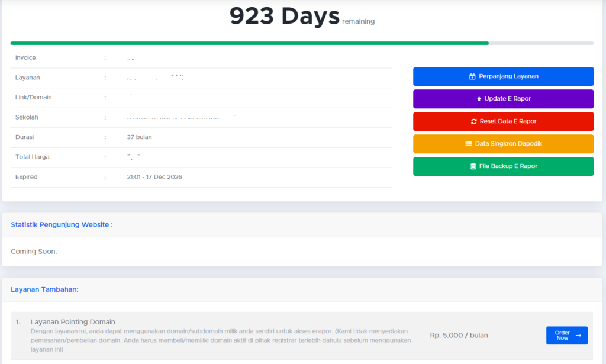This screenshot has width=606, height=364.
Task: Order the Layanan Pointing Domain with Order Now
Action: coord(567,336)
